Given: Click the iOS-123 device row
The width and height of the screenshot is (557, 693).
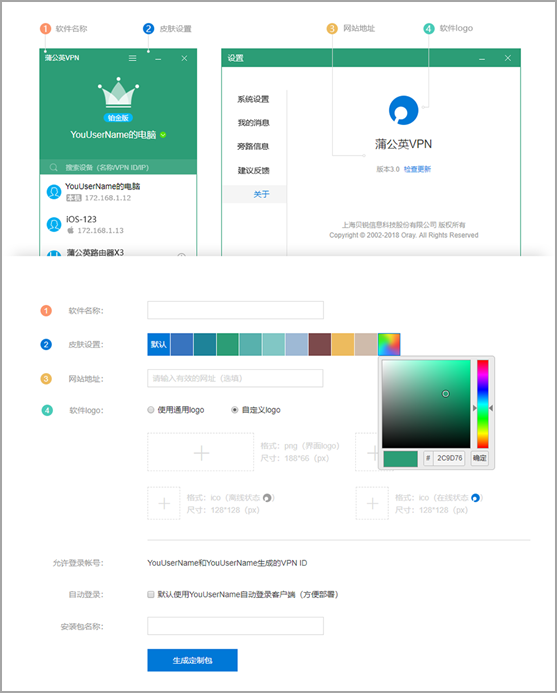Looking at the screenshot, I should (x=118, y=225).
